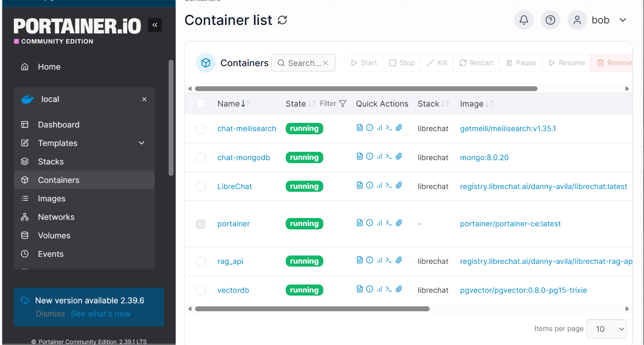Image resolution: width=644 pixels, height=345 pixels.
Task: Refresh the container list
Action: [282, 20]
